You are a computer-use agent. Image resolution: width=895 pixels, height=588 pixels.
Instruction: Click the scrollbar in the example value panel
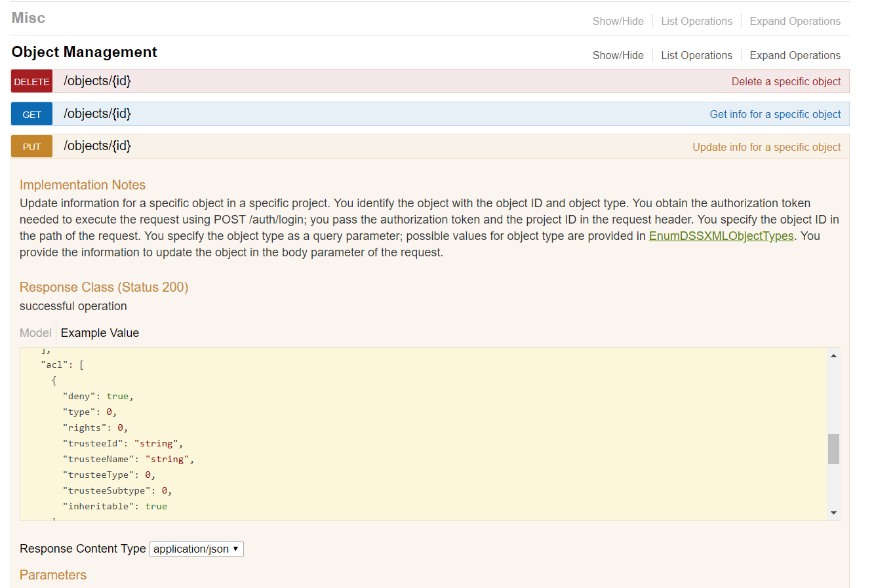point(833,450)
